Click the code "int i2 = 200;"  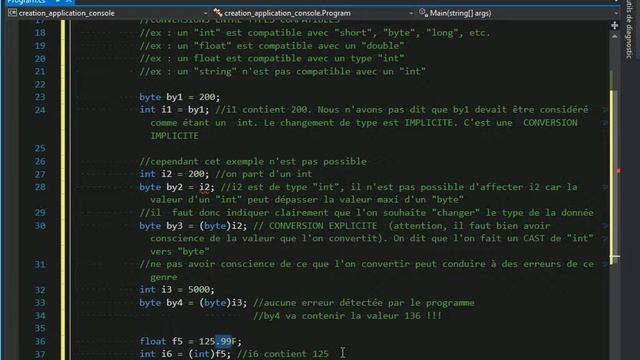point(174,174)
